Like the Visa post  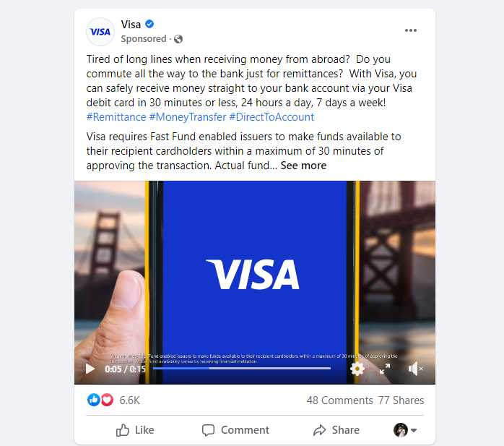tap(135, 430)
